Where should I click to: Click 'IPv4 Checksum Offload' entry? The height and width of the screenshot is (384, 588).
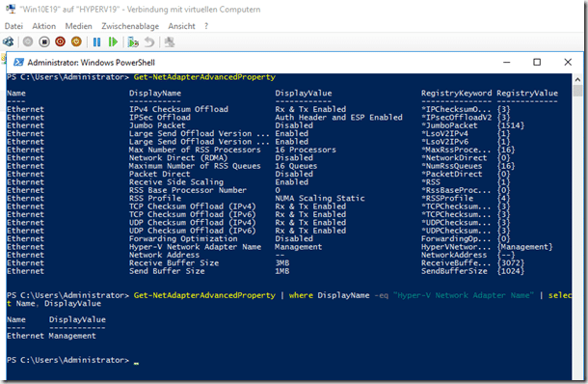(178, 109)
